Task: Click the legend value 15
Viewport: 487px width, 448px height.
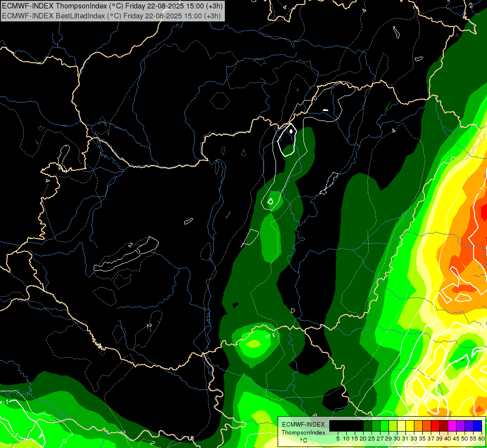Action: [355, 439]
